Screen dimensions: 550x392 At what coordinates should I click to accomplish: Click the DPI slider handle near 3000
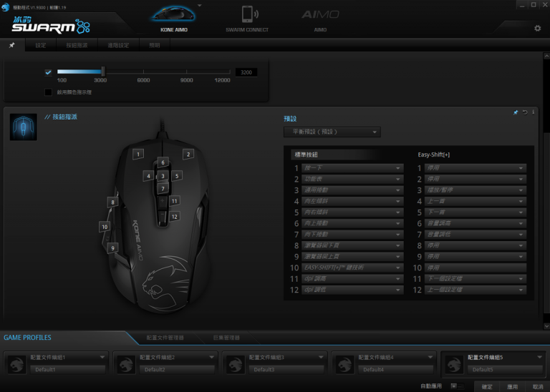[x=103, y=72]
